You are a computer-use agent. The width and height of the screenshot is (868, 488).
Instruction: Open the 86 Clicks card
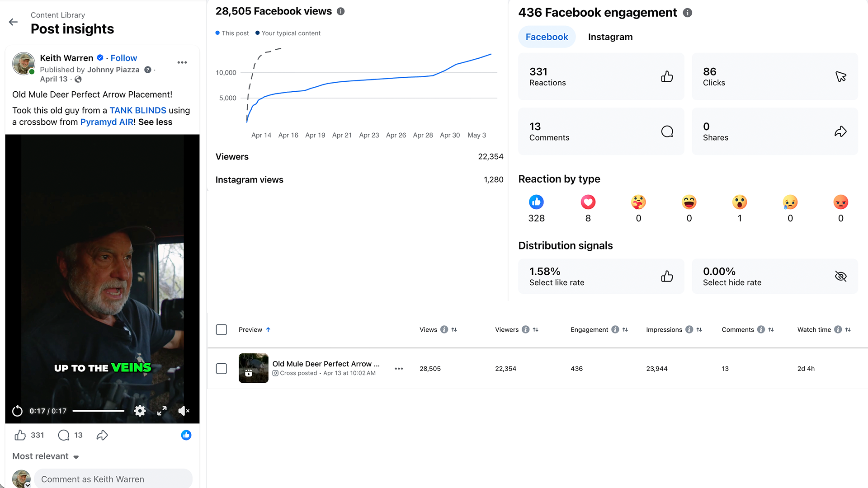point(774,77)
